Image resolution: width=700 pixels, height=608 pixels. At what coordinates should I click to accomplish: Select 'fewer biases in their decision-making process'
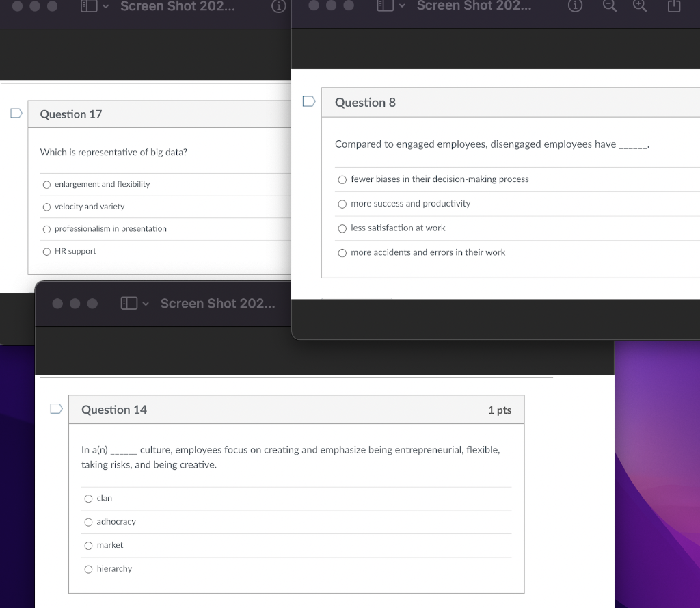click(342, 180)
